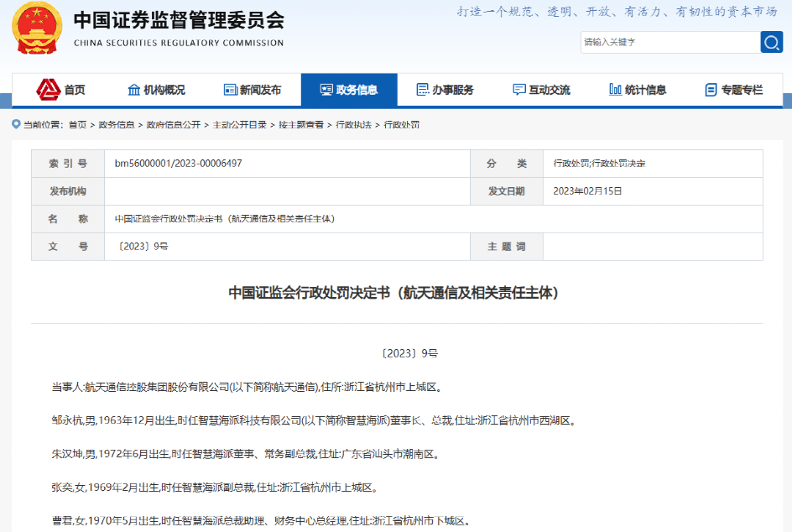Viewport: 792px width, 532px height.
Task: Click the 统计信息 bar chart icon
Action: click(615, 90)
